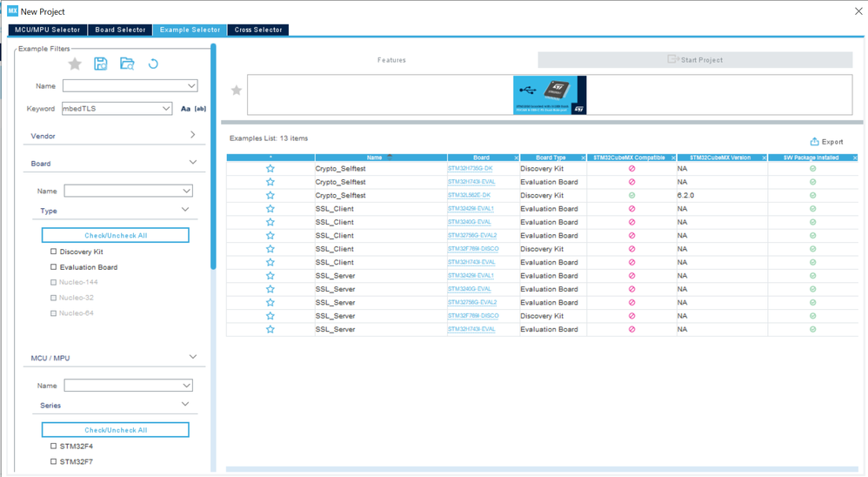The width and height of the screenshot is (868, 477).
Task: Click the Start Project button
Action: (695, 60)
